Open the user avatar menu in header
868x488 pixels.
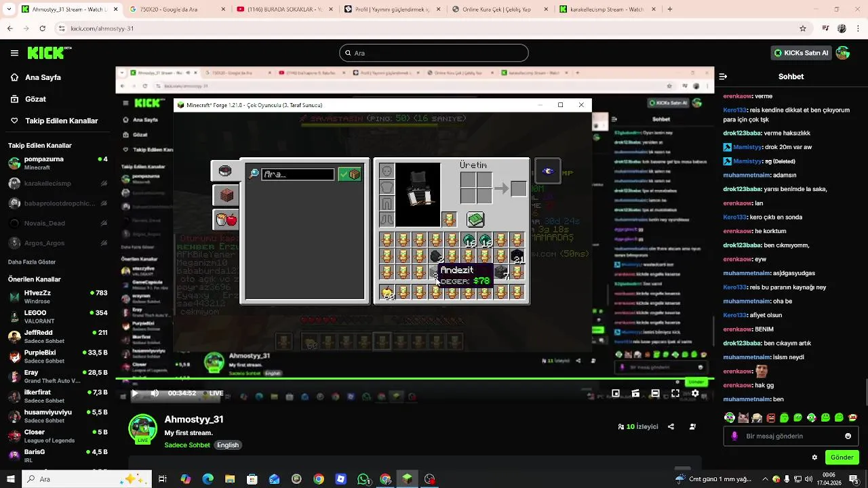click(843, 53)
